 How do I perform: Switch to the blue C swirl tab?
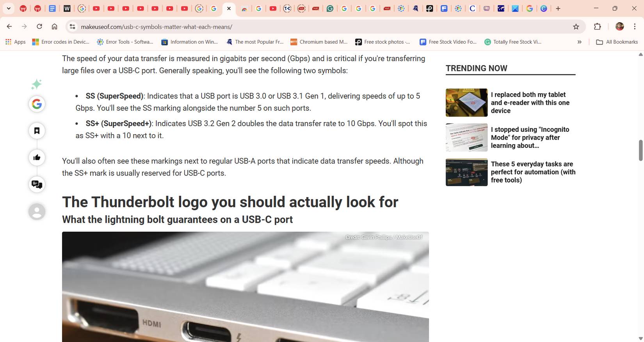pos(544,8)
